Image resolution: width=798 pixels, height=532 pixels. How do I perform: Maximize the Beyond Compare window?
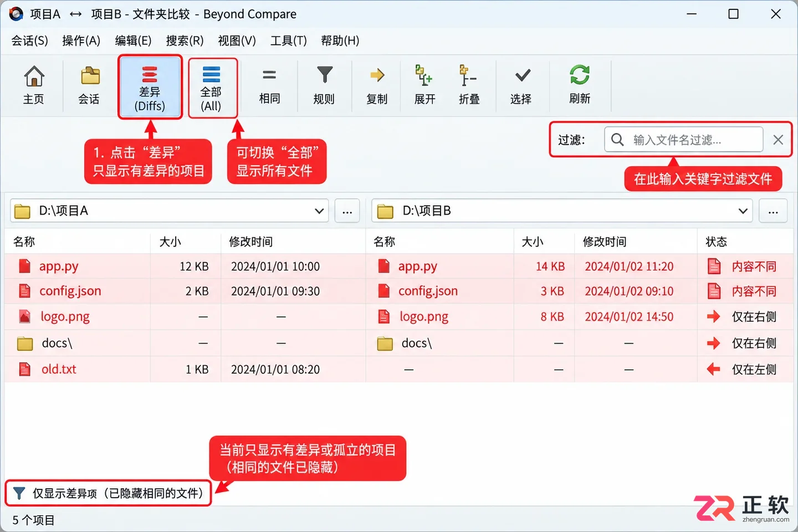pos(733,14)
